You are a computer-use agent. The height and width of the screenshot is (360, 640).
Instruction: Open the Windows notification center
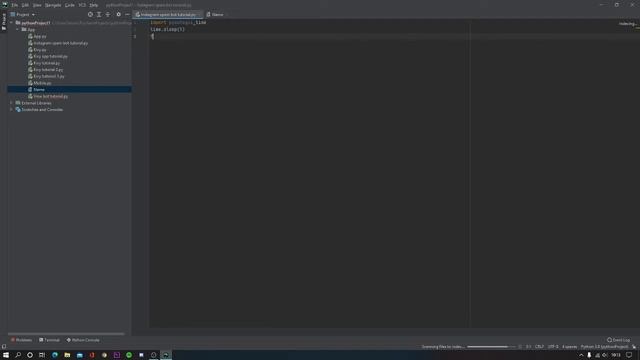click(x=629, y=355)
